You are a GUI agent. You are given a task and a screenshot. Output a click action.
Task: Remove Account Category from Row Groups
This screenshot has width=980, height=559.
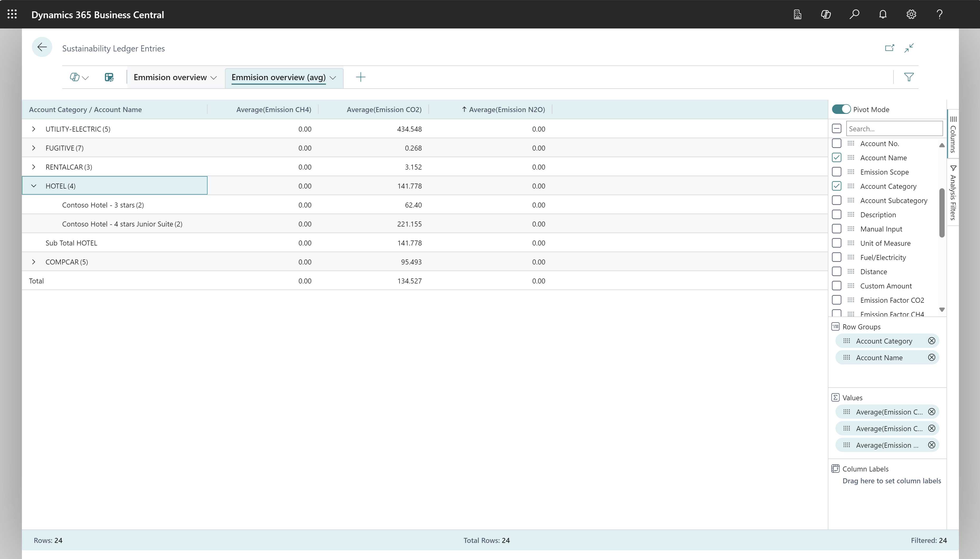coord(932,341)
